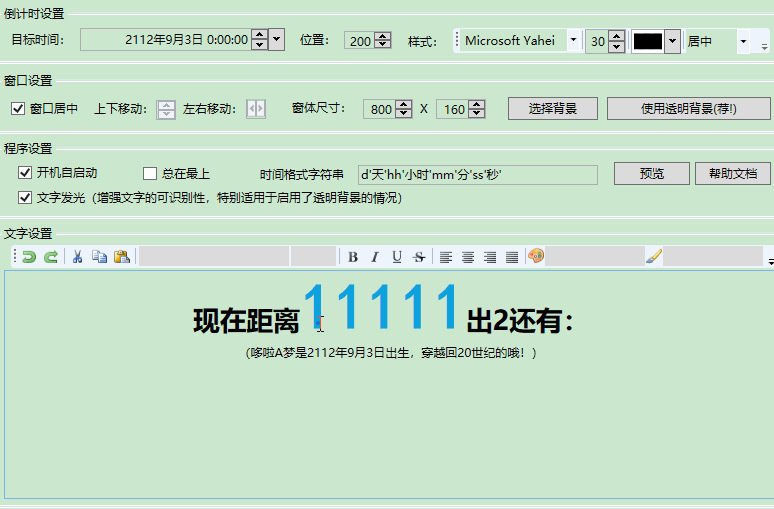Screen dimensions: 774x509
Task: Cut selected text with scissors icon
Action: pos(77,257)
